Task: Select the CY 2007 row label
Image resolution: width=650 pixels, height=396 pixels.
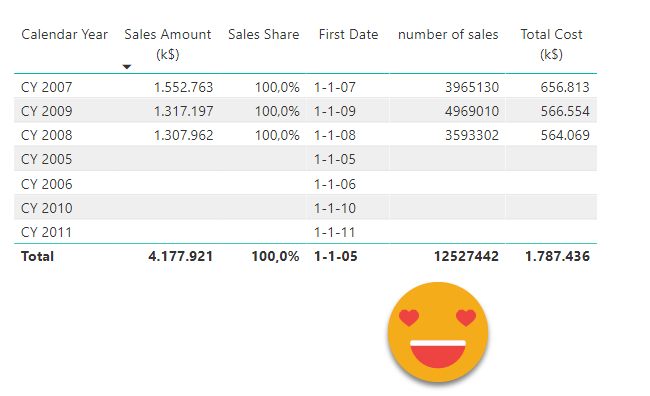Action: pyautogui.click(x=46, y=87)
